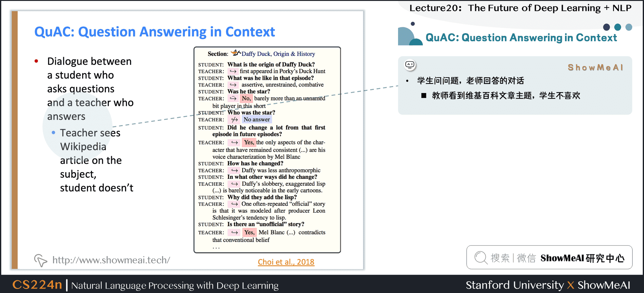Viewport: 644px width, 293px height.
Task: Click question 'Who was the star?'
Action: pyautogui.click(x=251, y=113)
